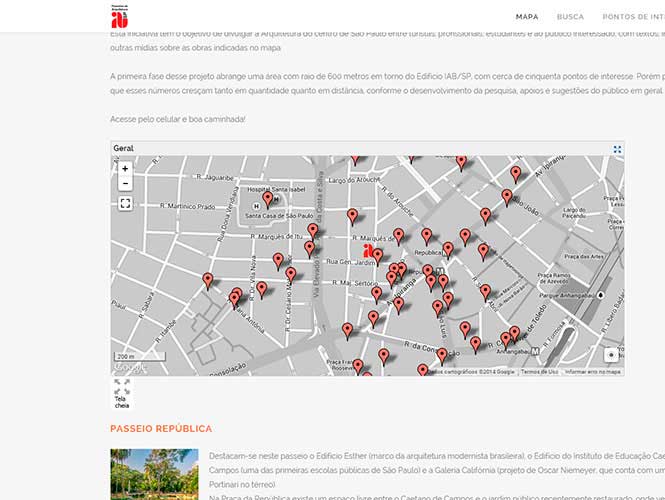The height and width of the screenshot is (500, 665).
Task: Click pin left of Praça Roosevelt label
Action: click(x=358, y=367)
